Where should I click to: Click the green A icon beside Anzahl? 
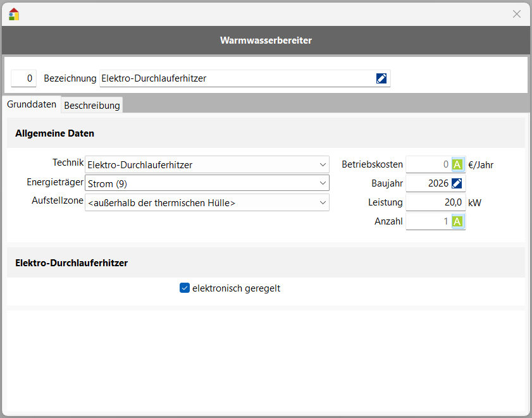click(457, 221)
